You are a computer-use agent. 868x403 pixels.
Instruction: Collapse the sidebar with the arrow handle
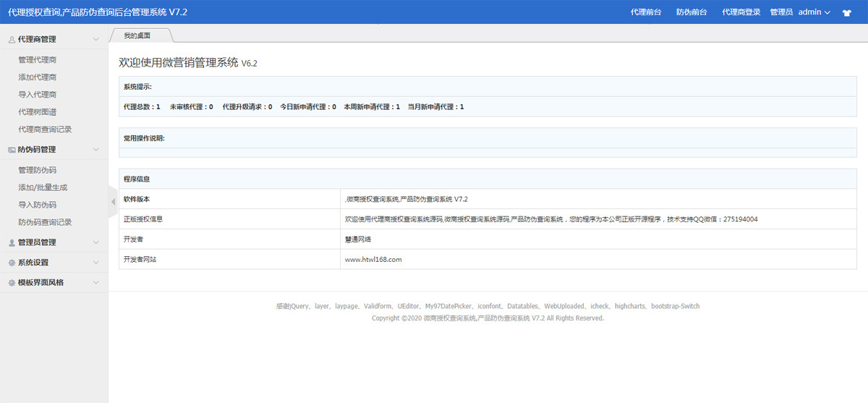[x=112, y=203]
